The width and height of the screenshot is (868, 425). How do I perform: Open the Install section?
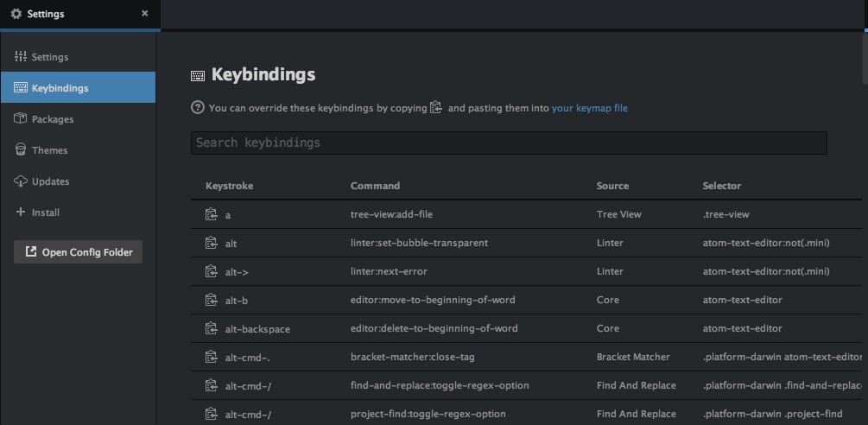45,212
